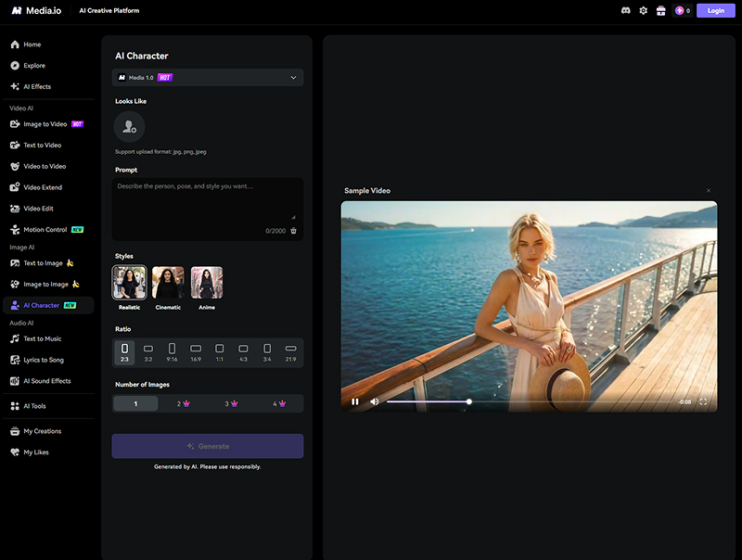Open the Discord icon in header
The height and width of the screenshot is (560, 742).
coord(626,11)
